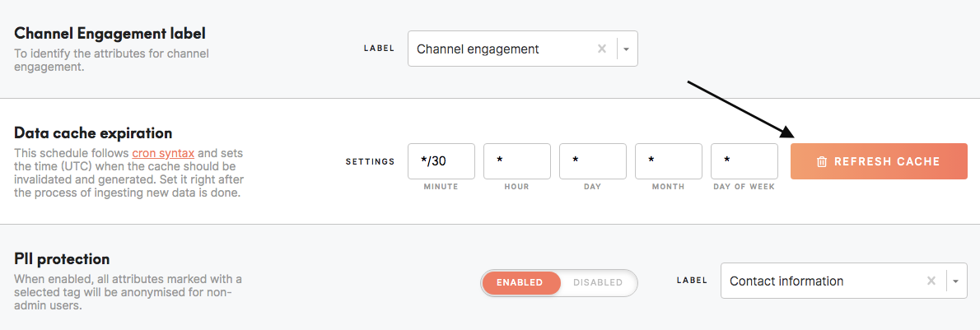Focus the Month cron field
This screenshot has height=330, width=980.
(669, 161)
